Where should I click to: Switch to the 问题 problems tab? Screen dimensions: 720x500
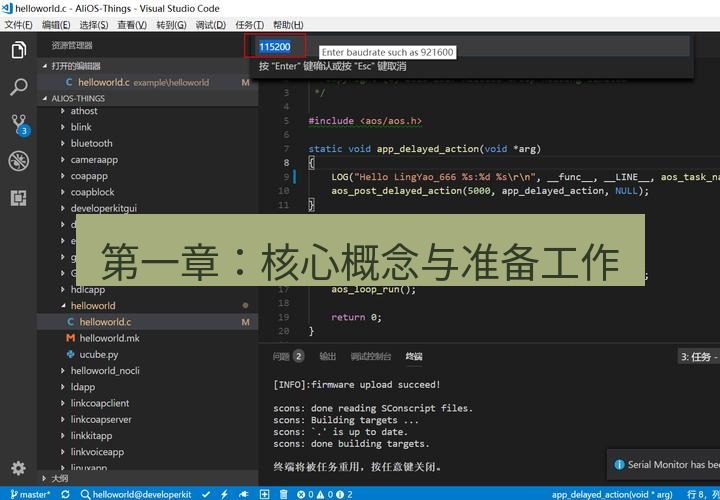click(x=288, y=356)
